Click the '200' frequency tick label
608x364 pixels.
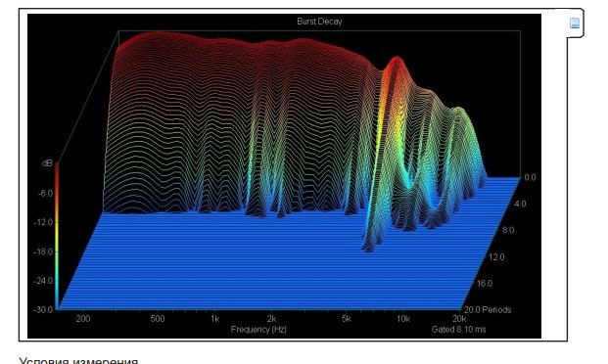[x=83, y=319]
